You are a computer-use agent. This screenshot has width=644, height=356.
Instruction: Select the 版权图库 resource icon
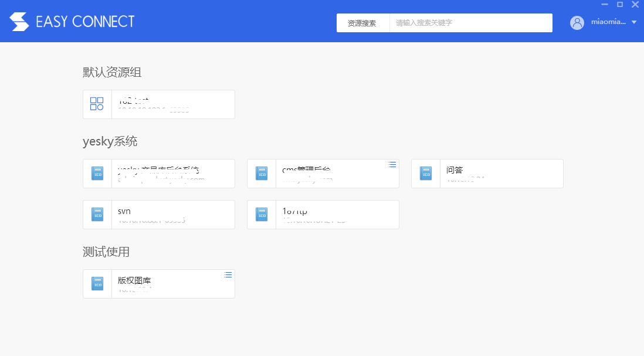tap(97, 283)
